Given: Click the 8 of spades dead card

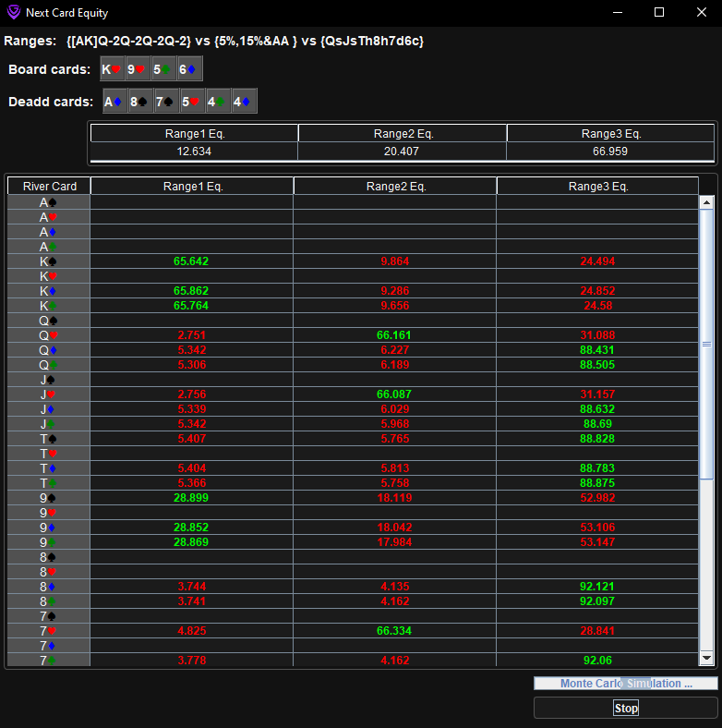Looking at the screenshot, I should (141, 102).
